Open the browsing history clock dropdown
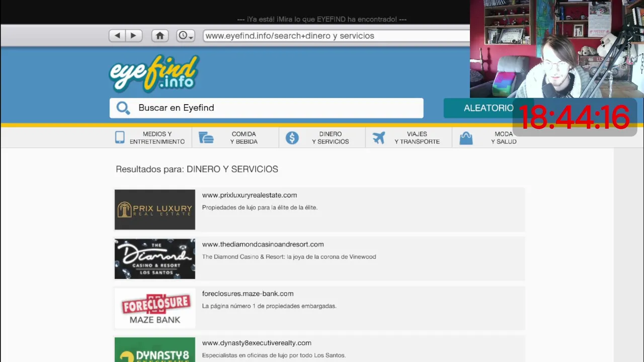Screen dimensions: 644x362 [186, 36]
